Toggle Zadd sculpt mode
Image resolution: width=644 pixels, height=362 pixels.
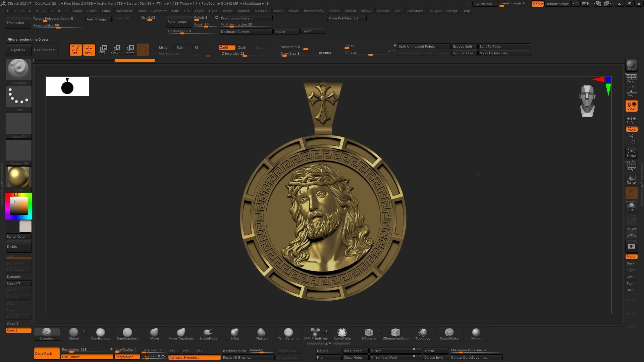[x=227, y=47]
